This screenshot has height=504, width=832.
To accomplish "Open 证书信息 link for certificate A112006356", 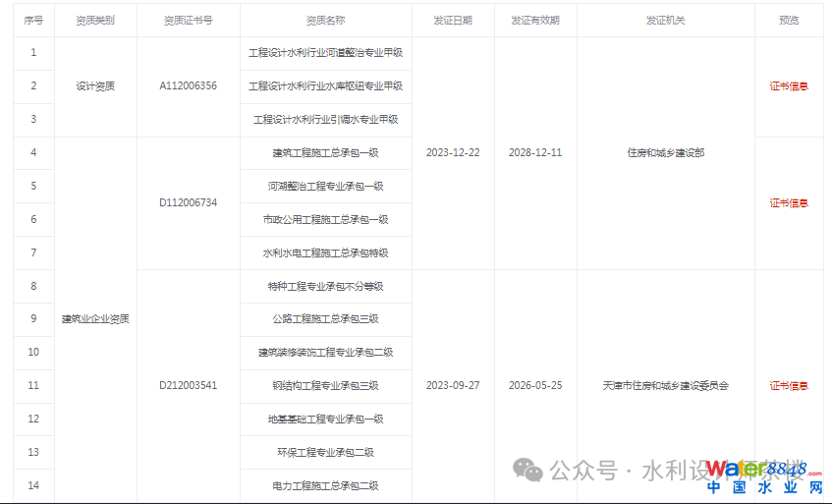I will click(789, 86).
